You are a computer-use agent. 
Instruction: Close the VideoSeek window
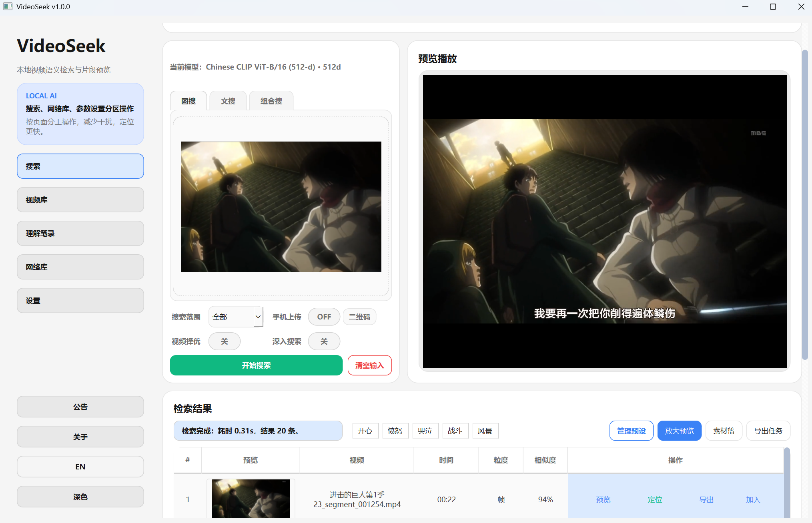pyautogui.click(x=801, y=6)
